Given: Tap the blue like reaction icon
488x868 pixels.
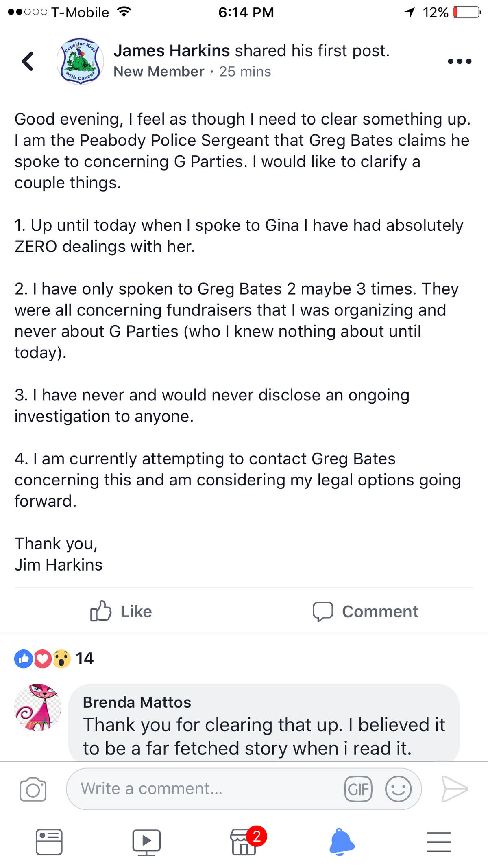Looking at the screenshot, I should [24, 658].
